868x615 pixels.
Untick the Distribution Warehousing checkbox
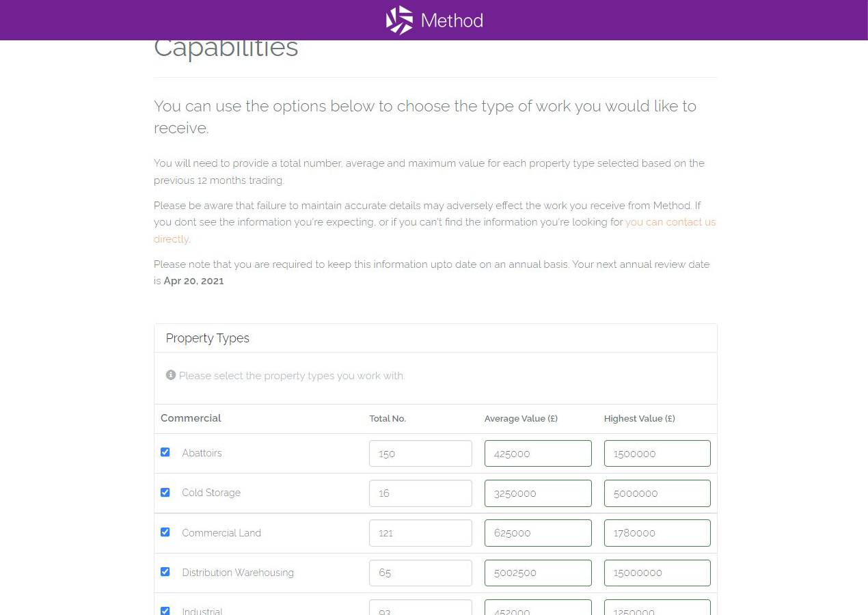pyautogui.click(x=165, y=572)
